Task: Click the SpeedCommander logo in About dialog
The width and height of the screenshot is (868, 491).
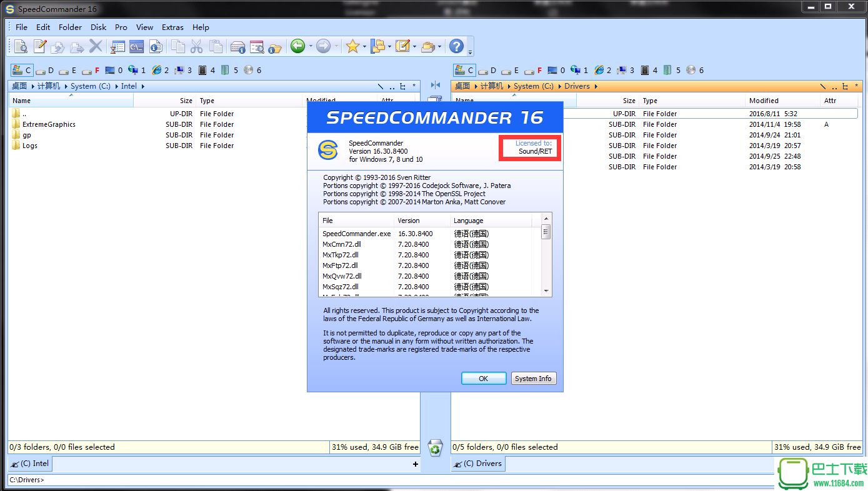Action: tap(328, 151)
